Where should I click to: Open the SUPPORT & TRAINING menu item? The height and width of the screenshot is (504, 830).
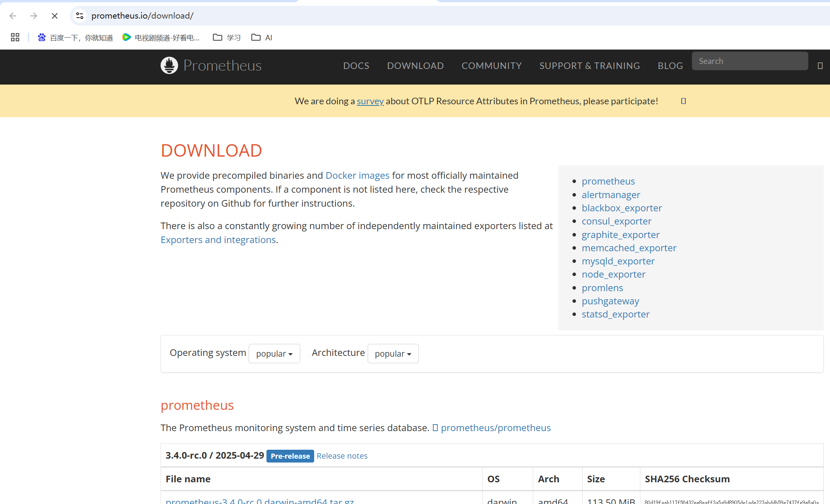(x=590, y=66)
